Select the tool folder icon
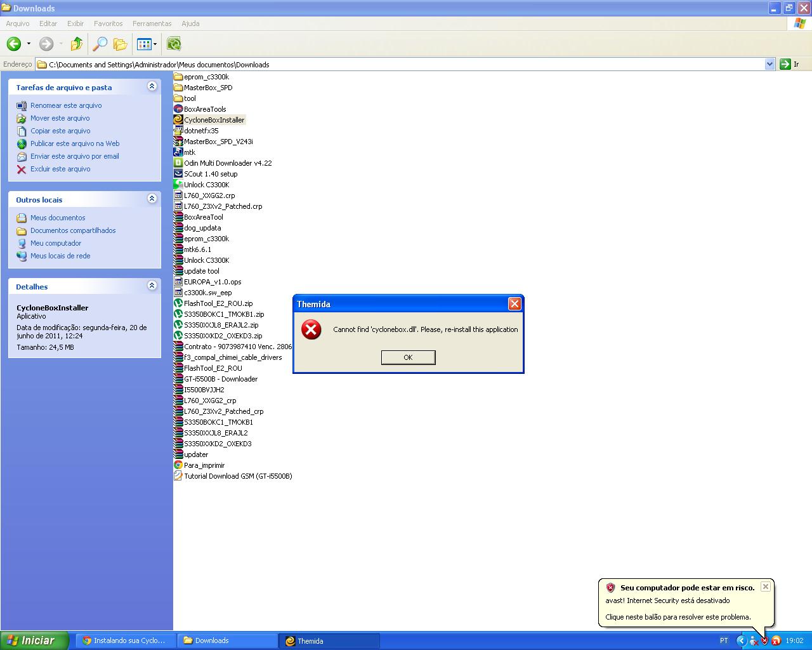Image resolution: width=812 pixels, height=650 pixels. [178, 98]
